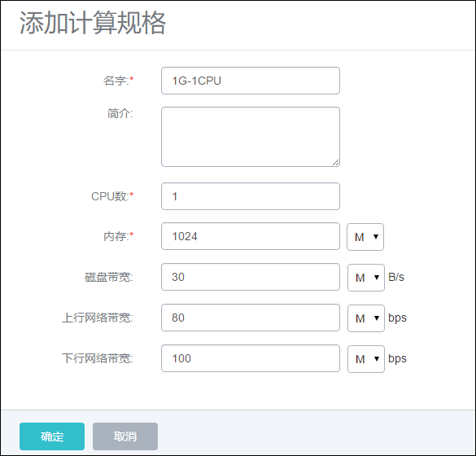The height and width of the screenshot is (456, 476).
Task: Click the 磁盘带宽 field label
Action: point(109,277)
